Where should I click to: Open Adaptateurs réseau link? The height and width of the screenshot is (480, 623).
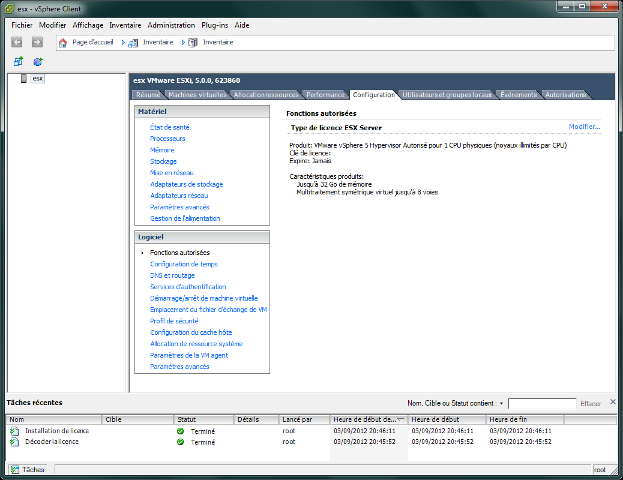(x=179, y=195)
